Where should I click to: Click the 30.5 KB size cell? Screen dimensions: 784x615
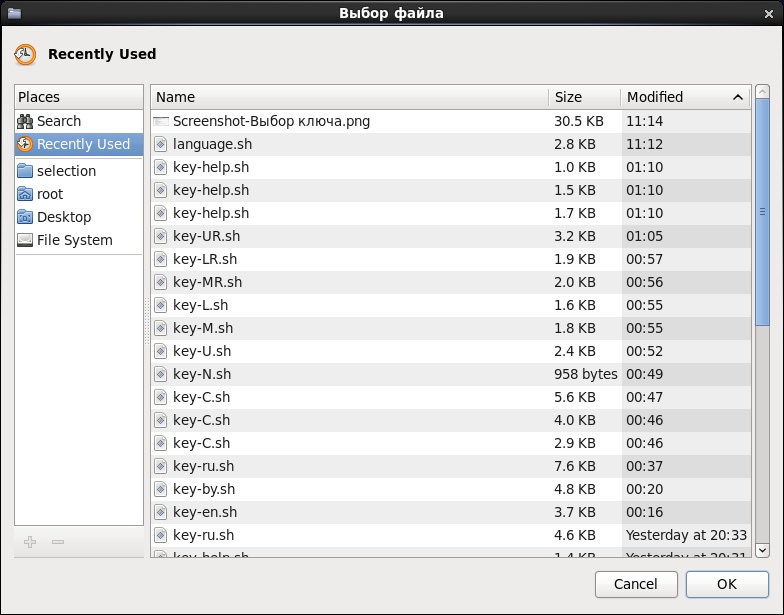(x=579, y=121)
